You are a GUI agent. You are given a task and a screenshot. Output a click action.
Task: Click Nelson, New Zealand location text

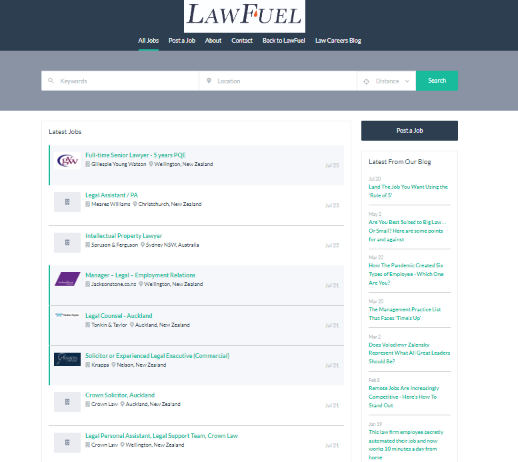click(x=141, y=365)
